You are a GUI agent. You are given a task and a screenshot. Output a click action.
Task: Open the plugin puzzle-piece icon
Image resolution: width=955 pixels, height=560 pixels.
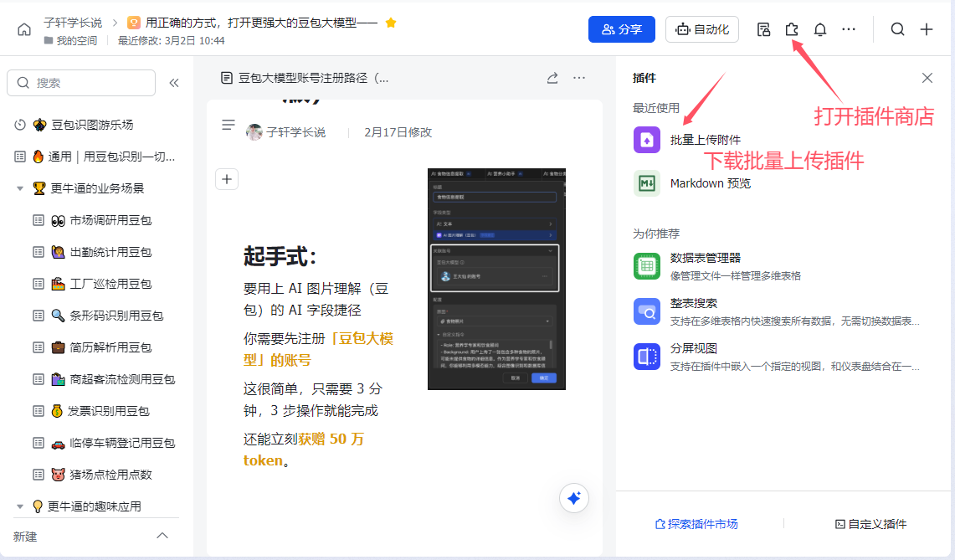click(x=791, y=29)
